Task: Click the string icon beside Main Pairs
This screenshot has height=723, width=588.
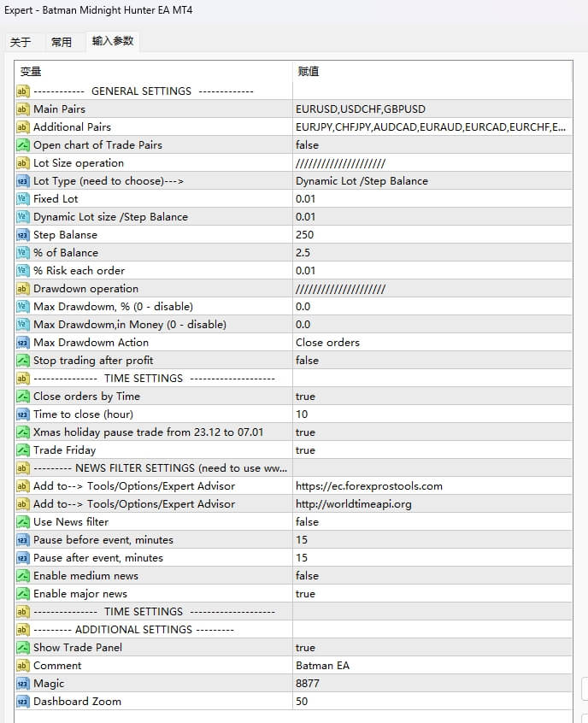Action: click(22, 109)
